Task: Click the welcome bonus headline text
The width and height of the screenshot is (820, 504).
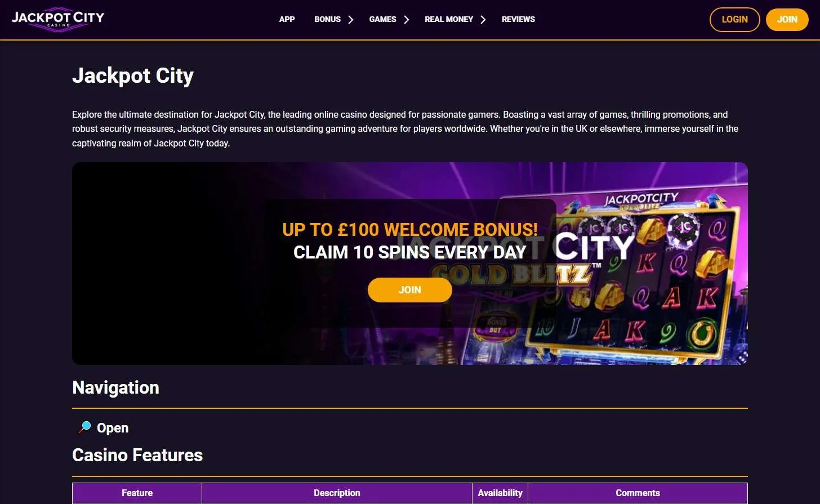Action: coord(409,230)
